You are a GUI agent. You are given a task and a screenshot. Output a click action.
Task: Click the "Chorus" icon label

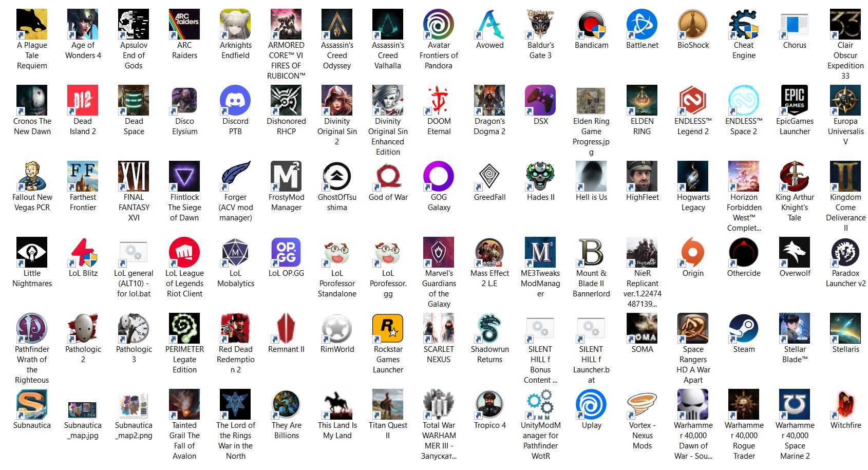coord(795,45)
